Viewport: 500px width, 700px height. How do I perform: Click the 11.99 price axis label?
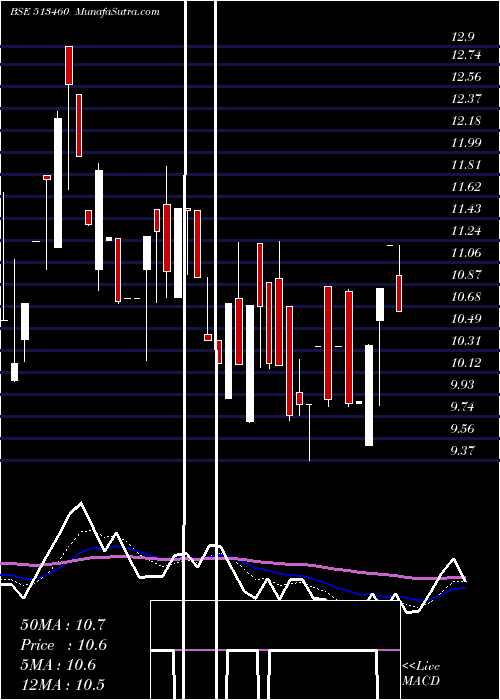(x=466, y=143)
